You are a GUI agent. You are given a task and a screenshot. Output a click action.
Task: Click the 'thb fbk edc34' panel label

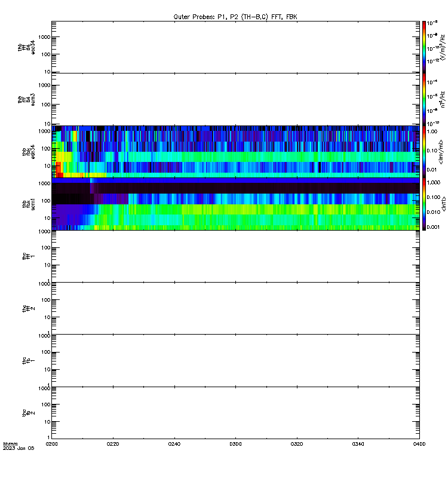click(29, 152)
